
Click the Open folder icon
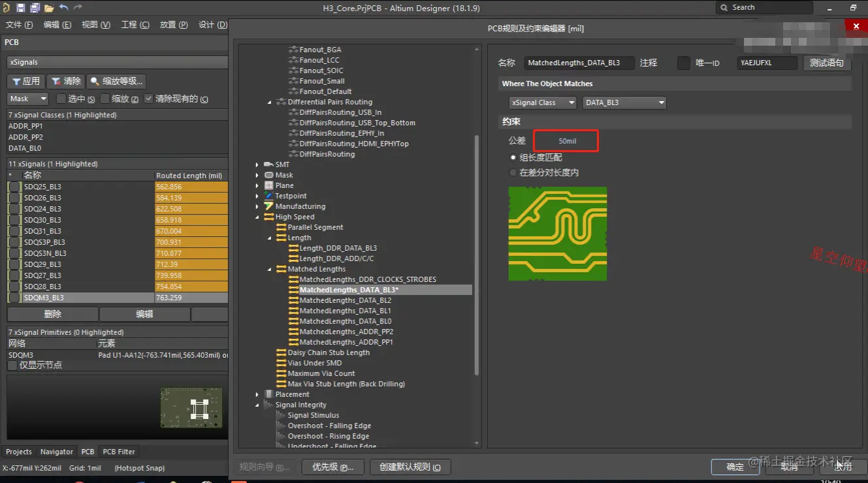(49, 8)
